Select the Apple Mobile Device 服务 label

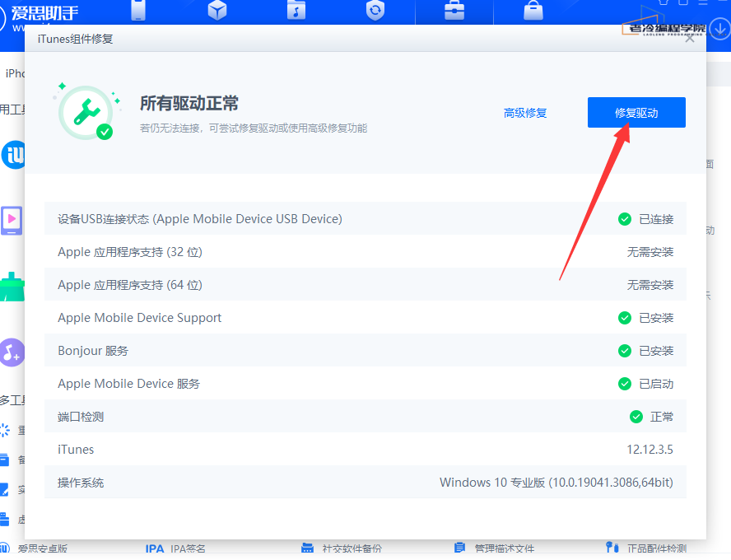(128, 384)
